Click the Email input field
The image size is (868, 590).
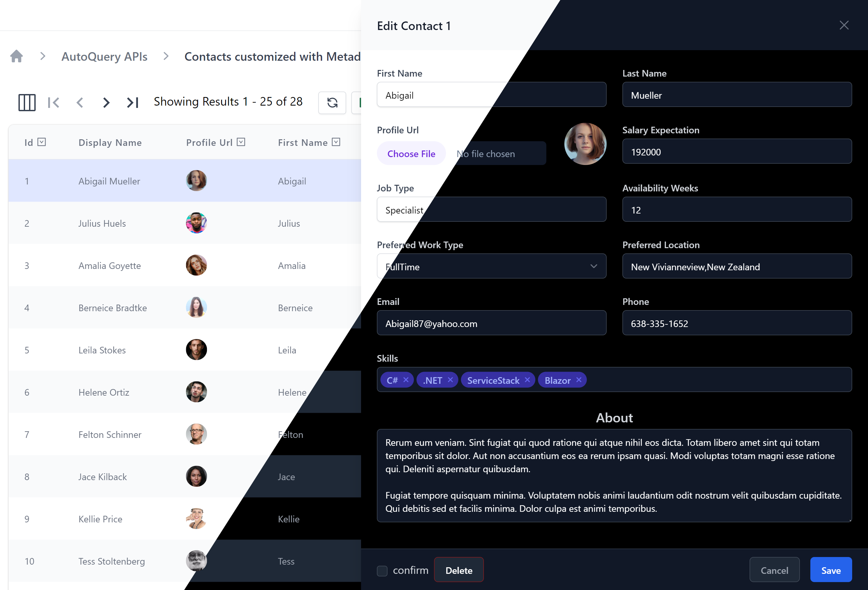tap(491, 323)
